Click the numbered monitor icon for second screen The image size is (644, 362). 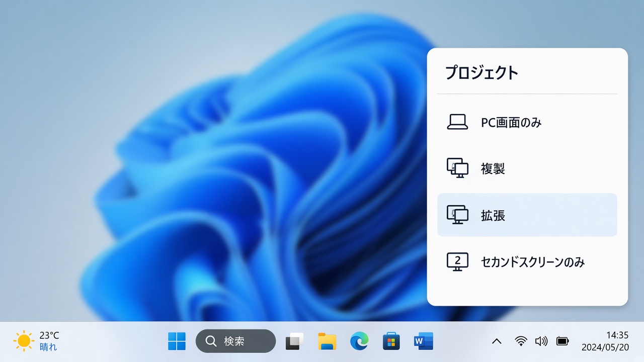pos(457,261)
